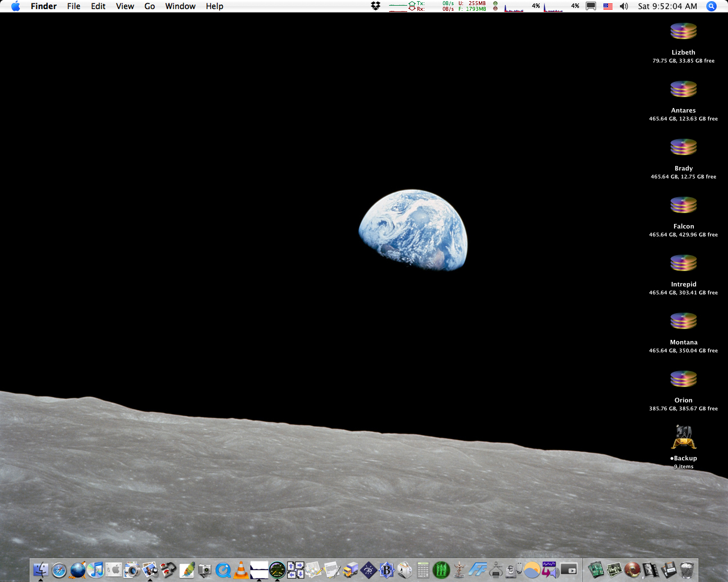Open the globe with rocket dock icon
728x582 pixels.
[78, 569]
